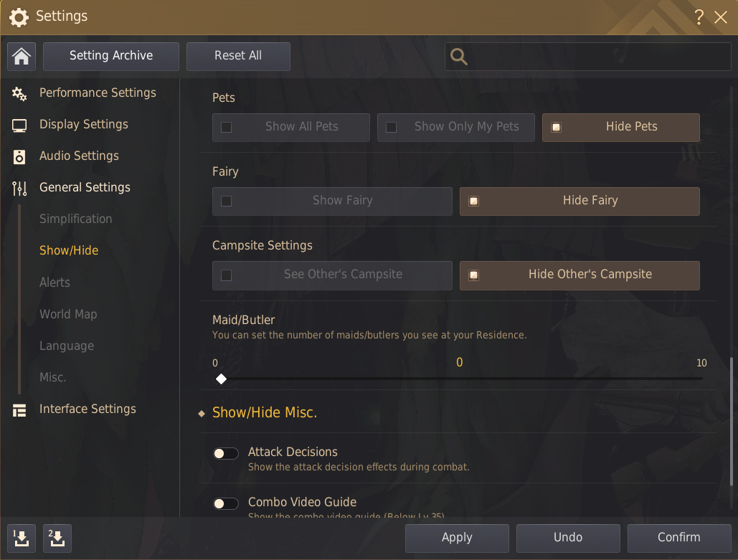Click the Performance Settings gears icon

click(19, 93)
